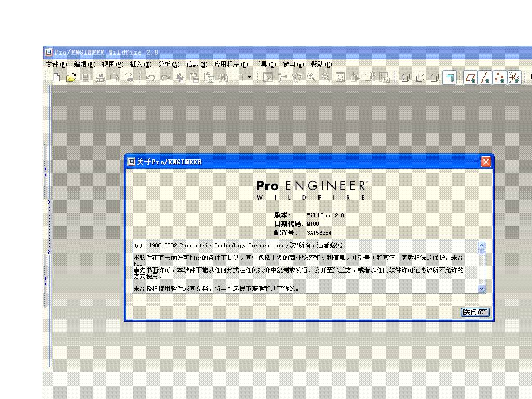Click the Zoom In magnifier icon
The height and width of the screenshot is (399, 532).
pos(311,78)
